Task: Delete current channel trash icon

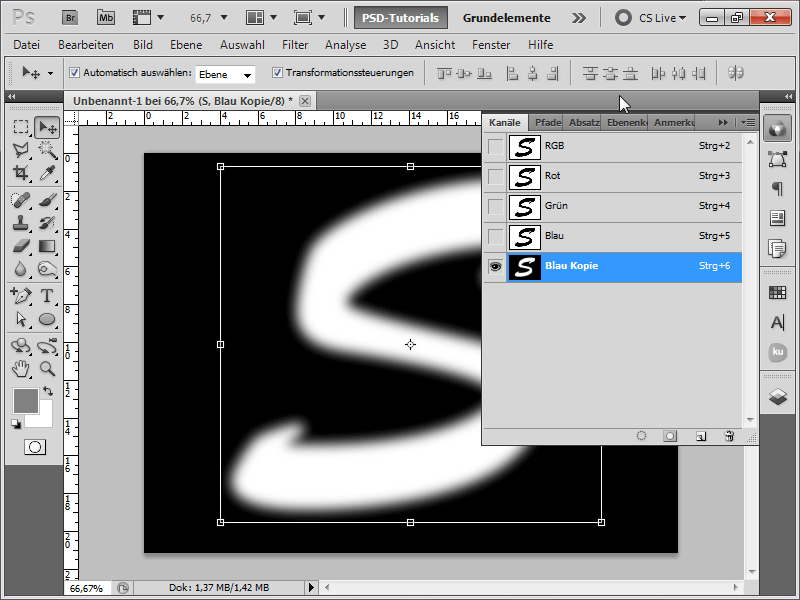Action: [x=729, y=436]
